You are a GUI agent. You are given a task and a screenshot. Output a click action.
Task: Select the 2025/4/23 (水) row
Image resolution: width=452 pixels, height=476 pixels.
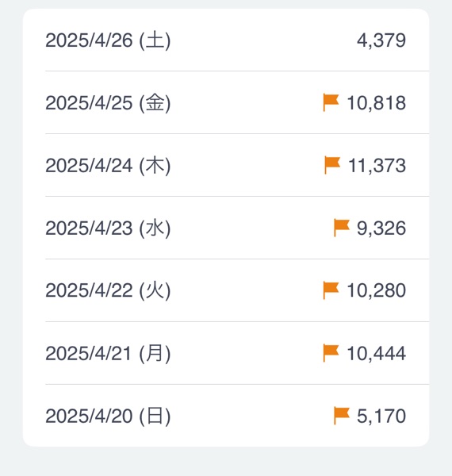point(226,228)
